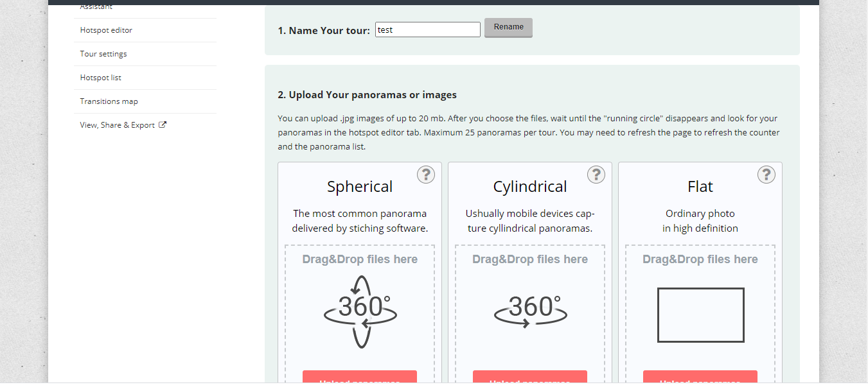Open help for Cylindrical panorama type
868x387 pixels.
596,175
